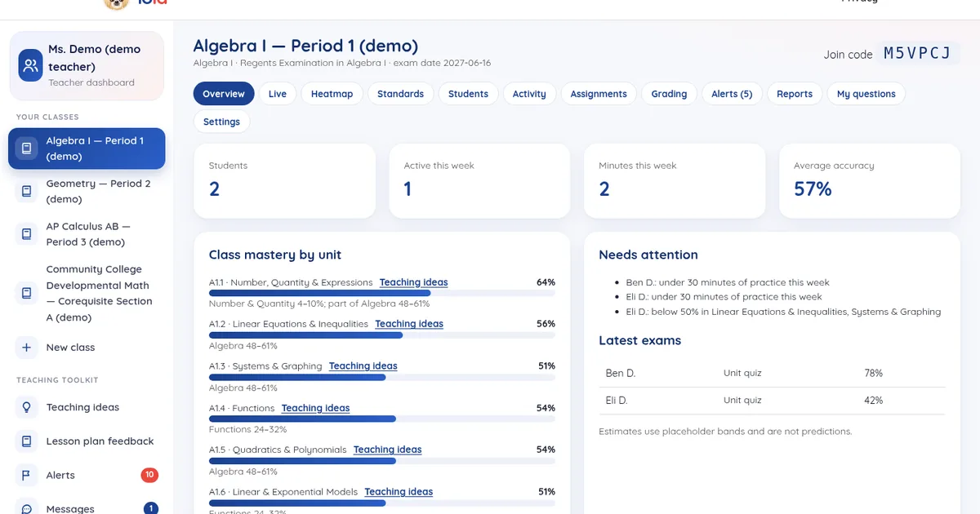
Task: Create a New class
Action: click(x=87, y=348)
